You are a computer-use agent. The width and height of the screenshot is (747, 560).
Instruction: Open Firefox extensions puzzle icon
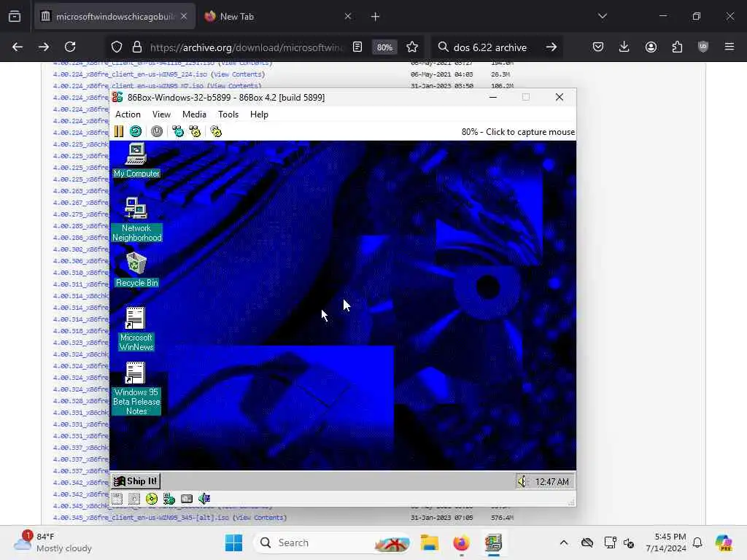pyautogui.click(x=677, y=47)
